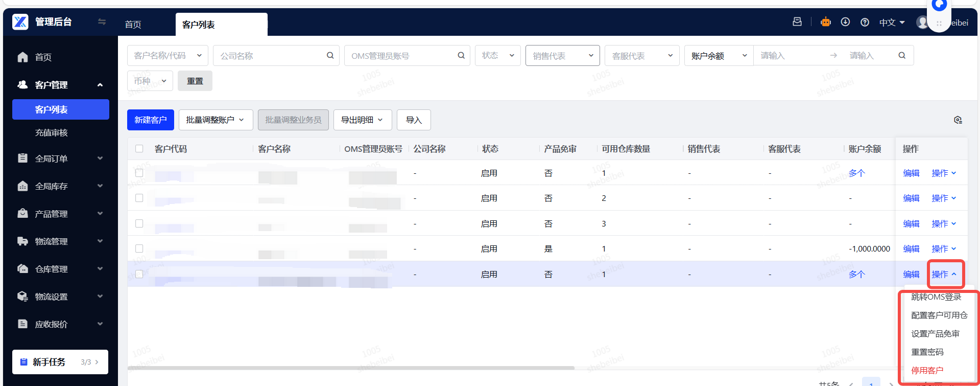Open the 客服代表 filter dropdown
The width and height of the screenshot is (980, 386).
coord(642,55)
